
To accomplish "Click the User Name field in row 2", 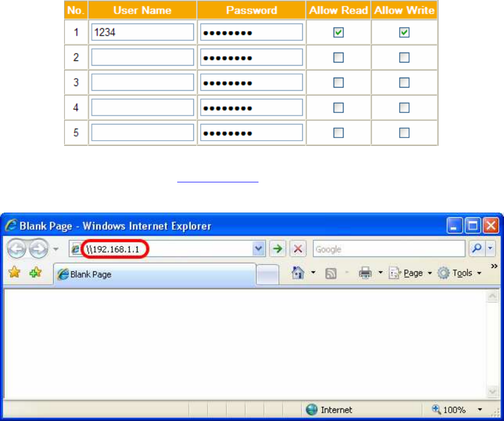I will tap(143, 57).
